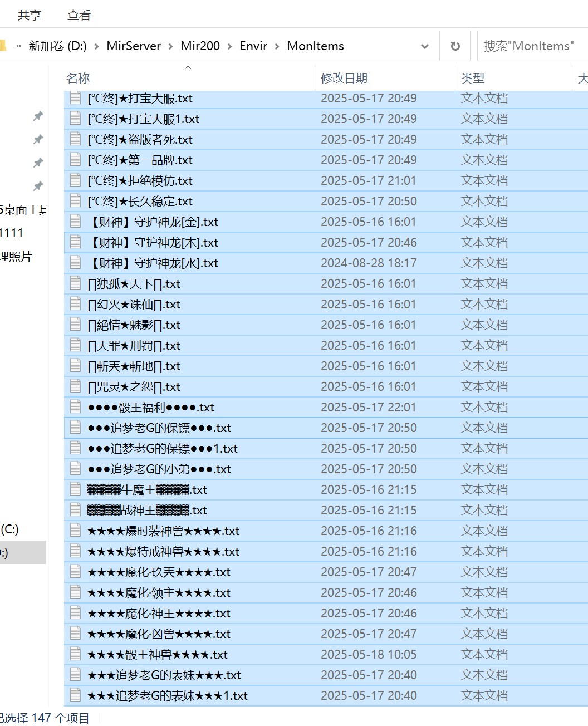The height and width of the screenshot is (726, 588).
Task: Click the date 2025-05-17 22:01
Action: tap(369, 407)
